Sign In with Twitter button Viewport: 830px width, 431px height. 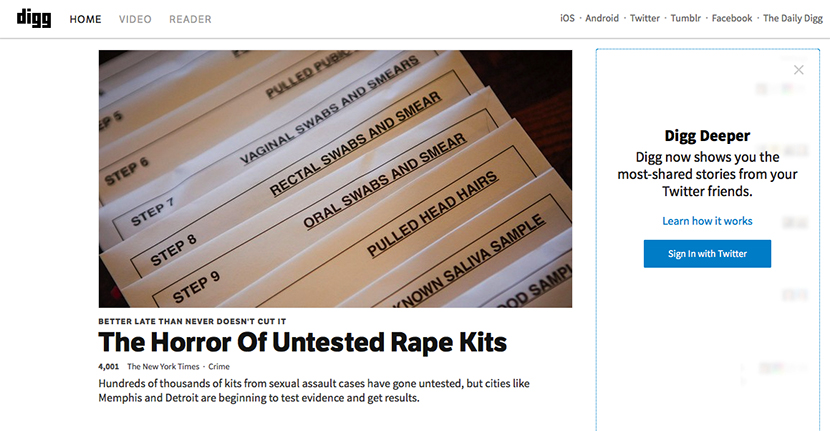[707, 254]
